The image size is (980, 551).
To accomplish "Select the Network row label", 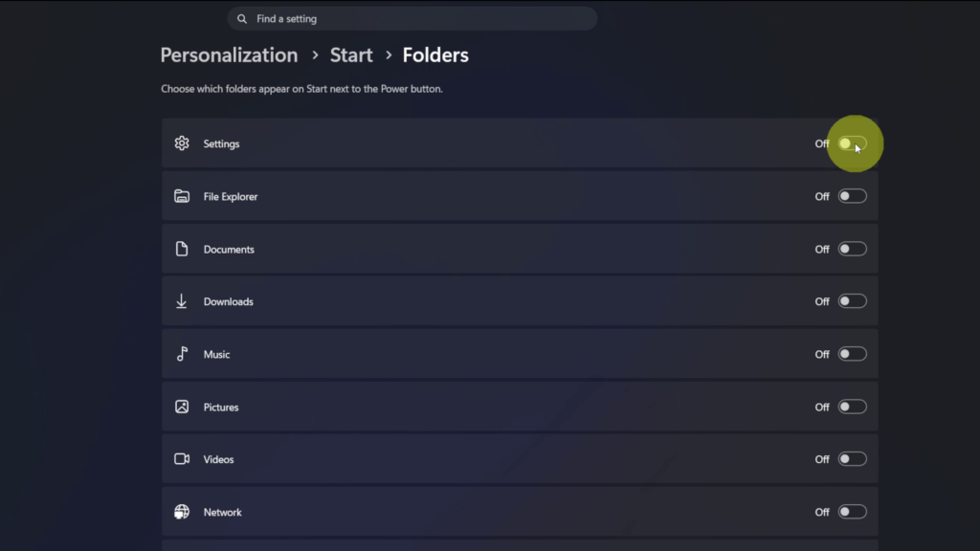I will coord(222,513).
